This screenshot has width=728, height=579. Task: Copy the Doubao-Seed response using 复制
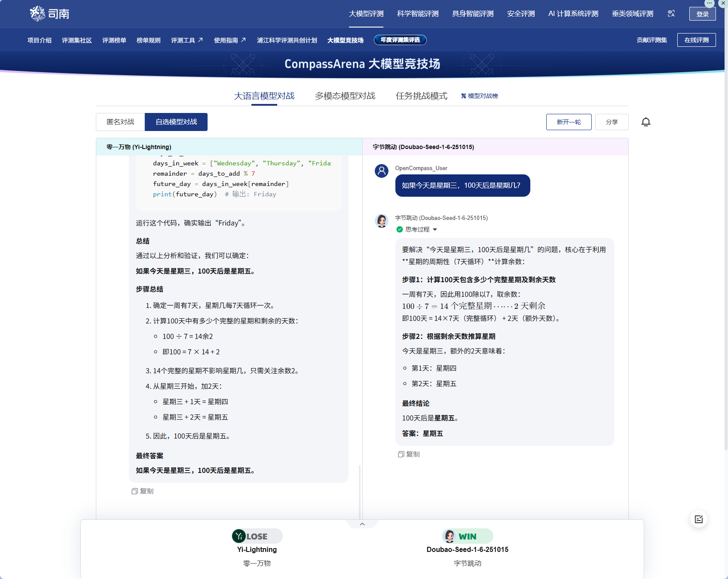[x=409, y=454]
